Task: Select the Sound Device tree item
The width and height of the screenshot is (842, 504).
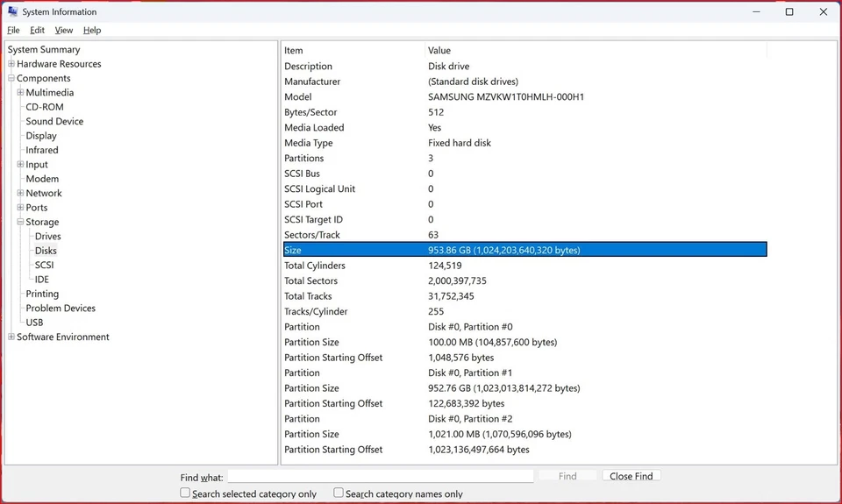Action: [x=54, y=121]
